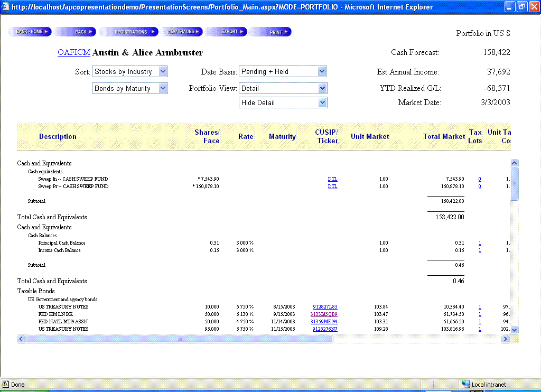Click the CUSIP/Ticker column header
Image resolution: width=541 pixels, height=392 pixels.
click(x=327, y=137)
